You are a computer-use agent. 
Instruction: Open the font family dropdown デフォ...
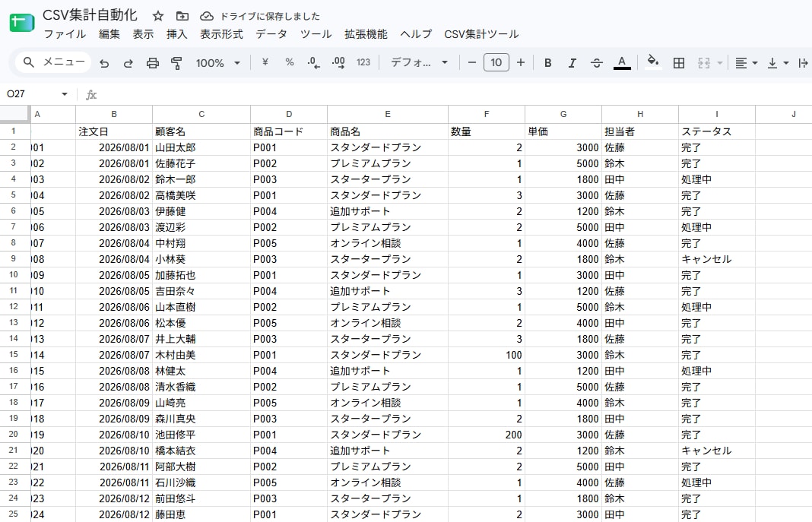point(418,62)
